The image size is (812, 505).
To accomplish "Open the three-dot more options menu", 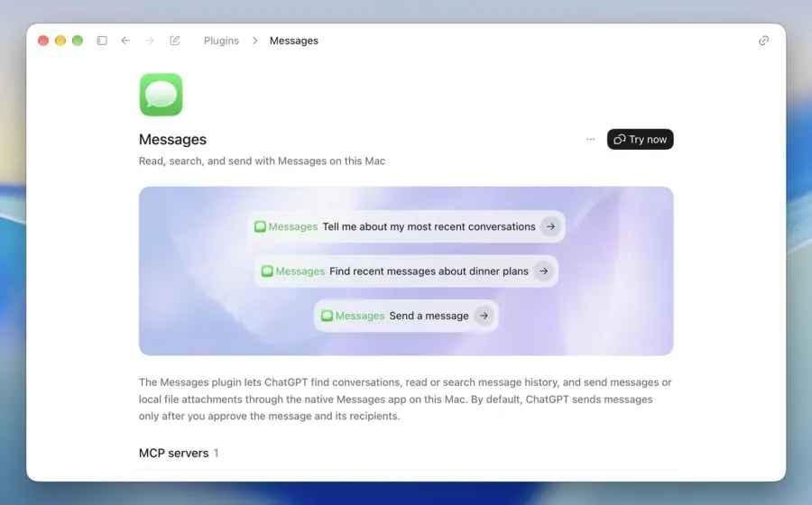I will point(590,139).
